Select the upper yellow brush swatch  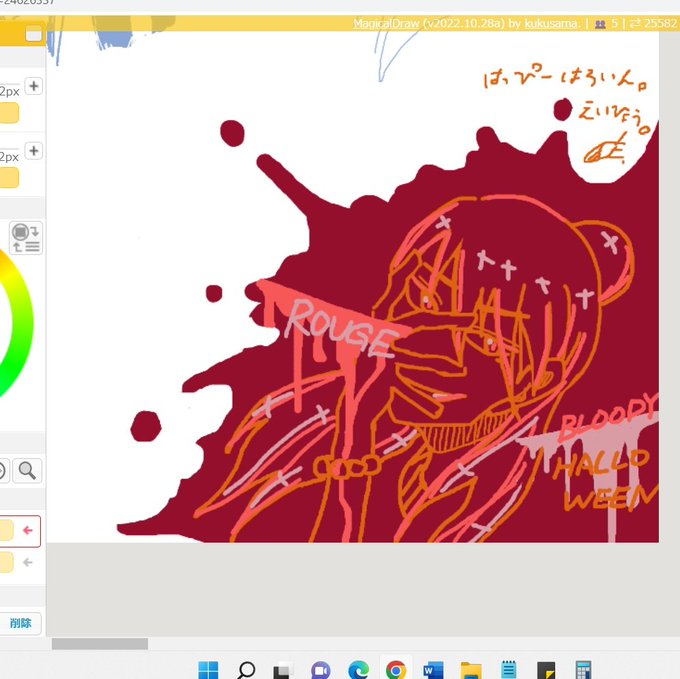point(9,113)
